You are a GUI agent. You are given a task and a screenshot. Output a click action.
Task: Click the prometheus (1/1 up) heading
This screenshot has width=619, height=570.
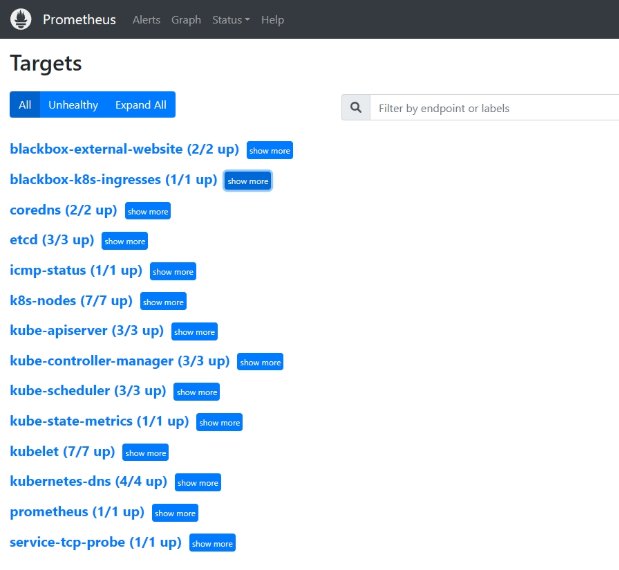click(x=77, y=512)
